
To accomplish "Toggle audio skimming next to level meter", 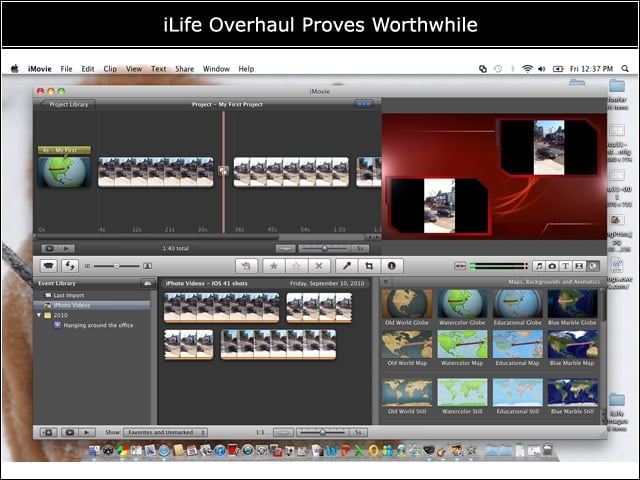I will click(x=460, y=266).
